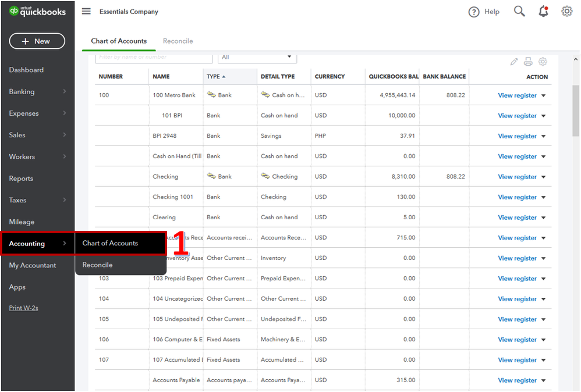Click the NUMBER column header
The height and width of the screenshot is (392, 581).
click(111, 77)
